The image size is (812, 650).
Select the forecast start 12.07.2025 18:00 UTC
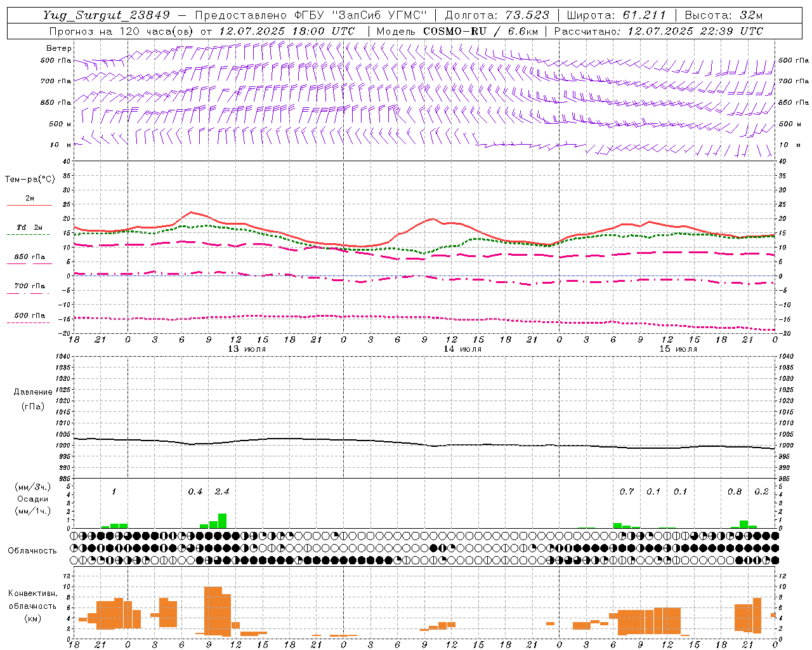click(287, 31)
